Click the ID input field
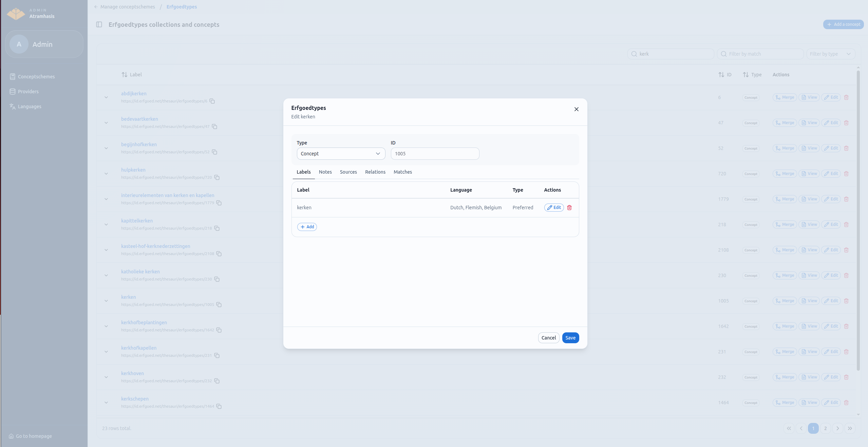The image size is (868, 447). (x=435, y=154)
